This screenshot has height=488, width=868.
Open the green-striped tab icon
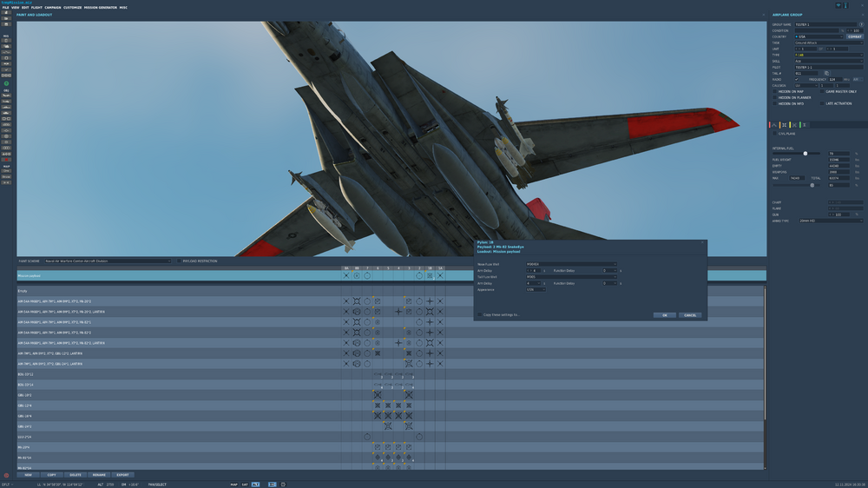[805, 125]
